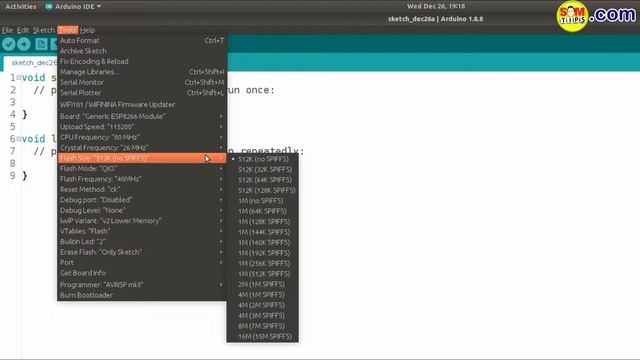
Task: Select 1M (256K SPIFFS) flash size
Action: point(262,264)
